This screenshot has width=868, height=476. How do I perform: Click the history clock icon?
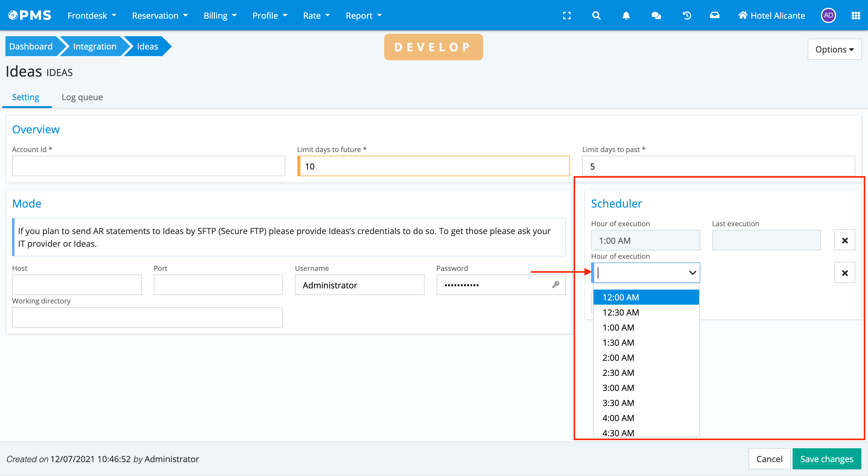(x=686, y=15)
